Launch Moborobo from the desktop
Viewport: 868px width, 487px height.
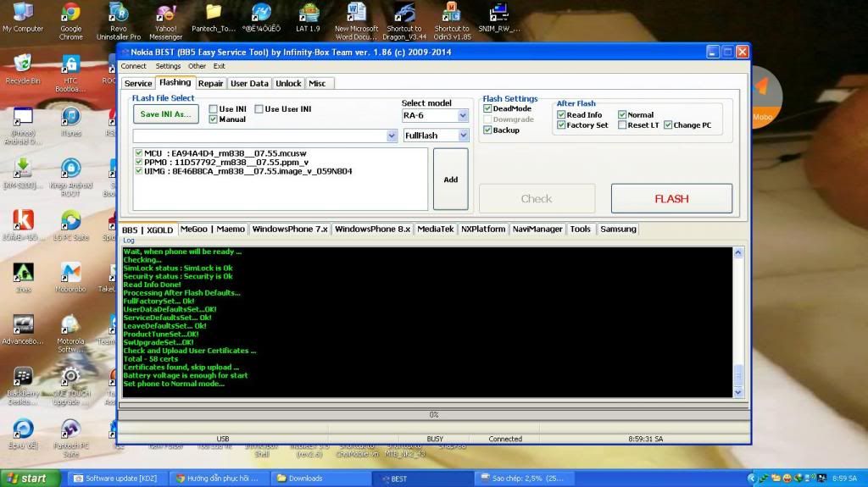(x=70, y=277)
